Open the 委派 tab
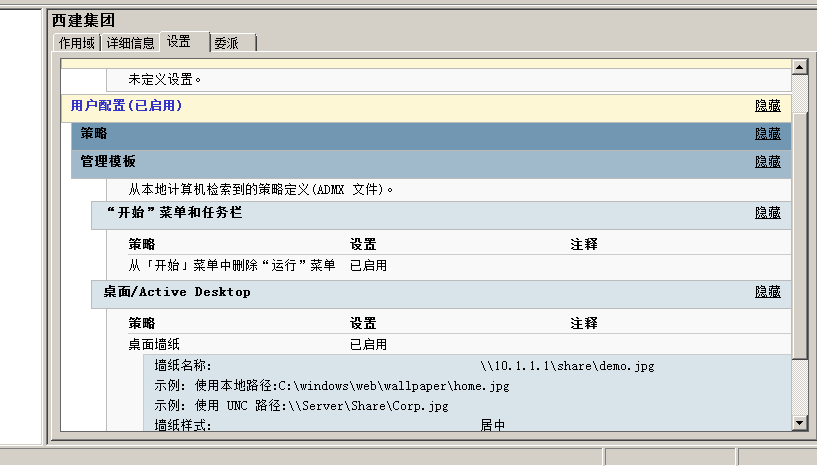817x466 pixels. pyautogui.click(x=233, y=43)
